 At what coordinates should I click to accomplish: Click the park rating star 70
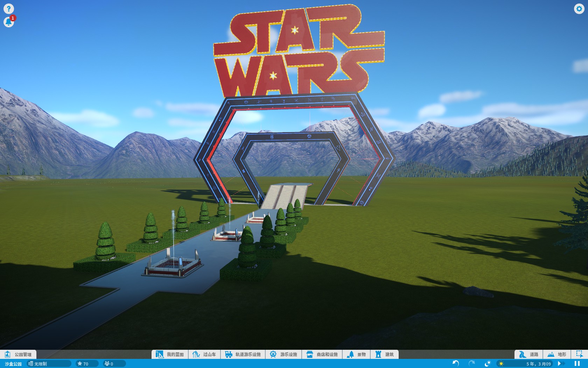[87, 364]
